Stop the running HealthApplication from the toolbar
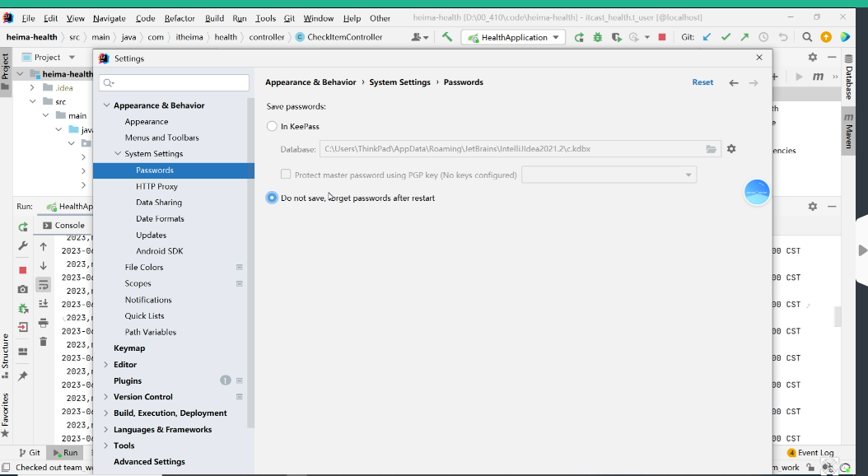 (x=661, y=37)
